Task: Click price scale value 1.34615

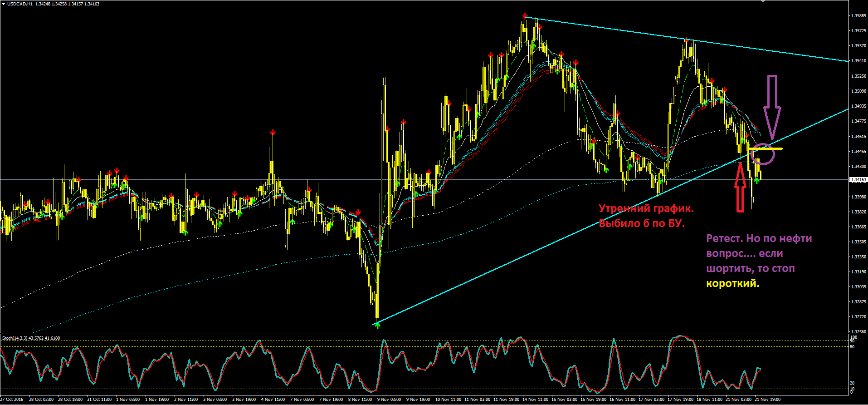Action: tap(858, 137)
